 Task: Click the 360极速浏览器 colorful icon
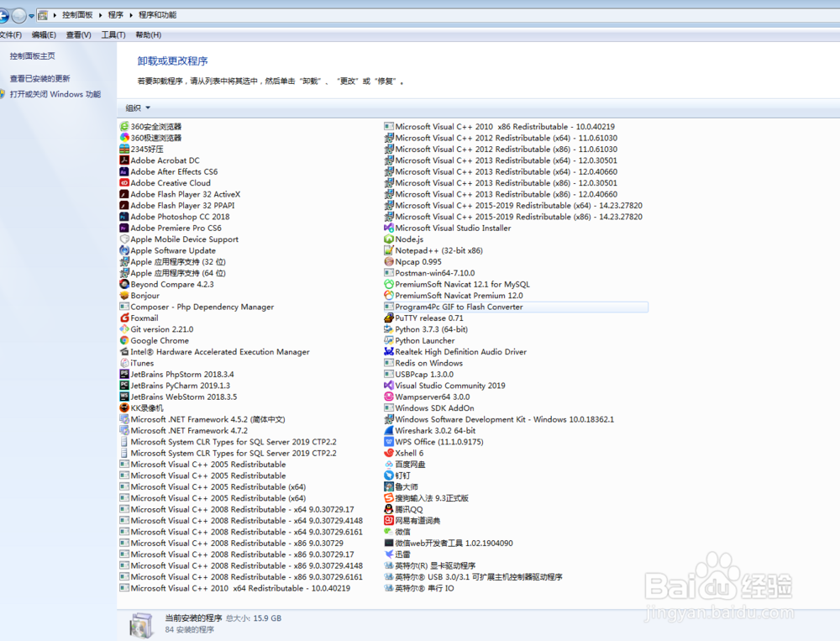124,138
